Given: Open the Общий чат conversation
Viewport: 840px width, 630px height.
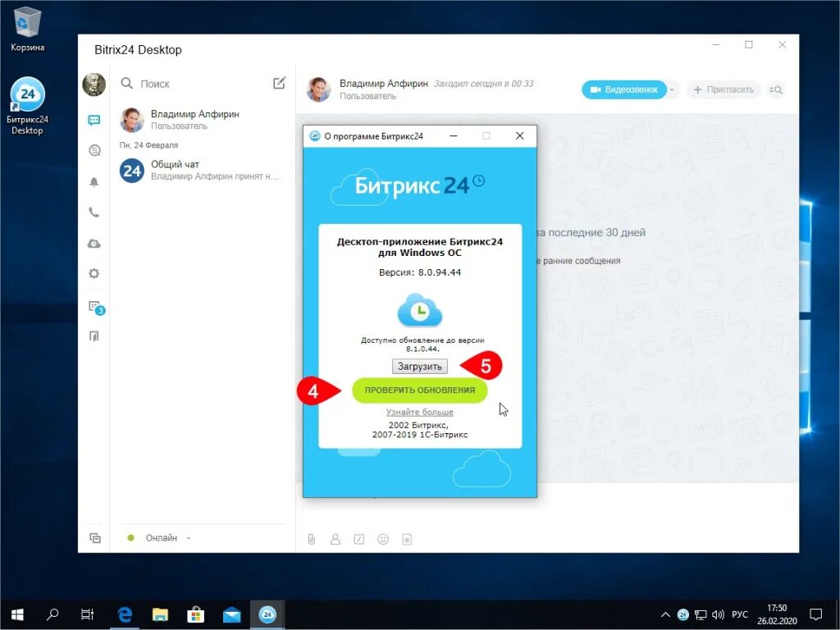Looking at the screenshot, I should pyautogui.click(x=203, y=171).
